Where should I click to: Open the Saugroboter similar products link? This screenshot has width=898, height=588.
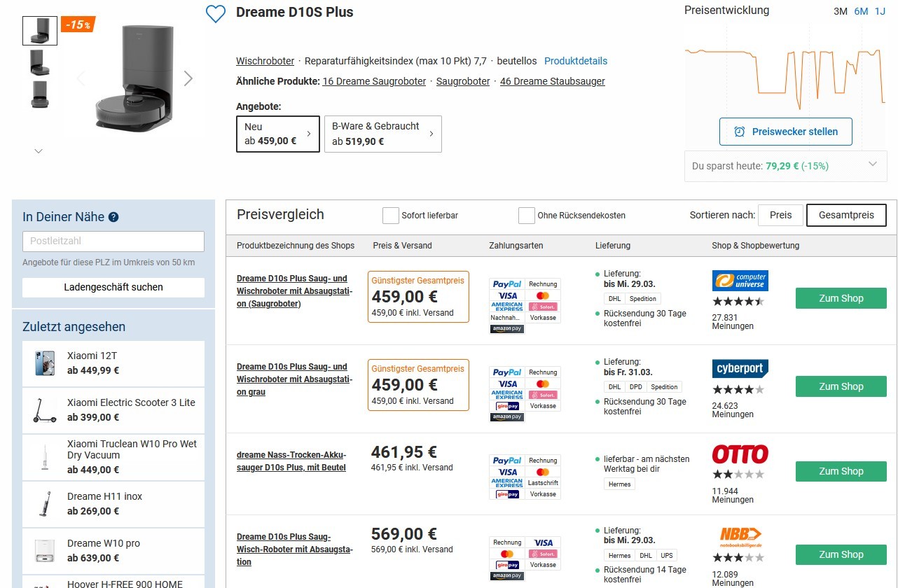(463, 81)
